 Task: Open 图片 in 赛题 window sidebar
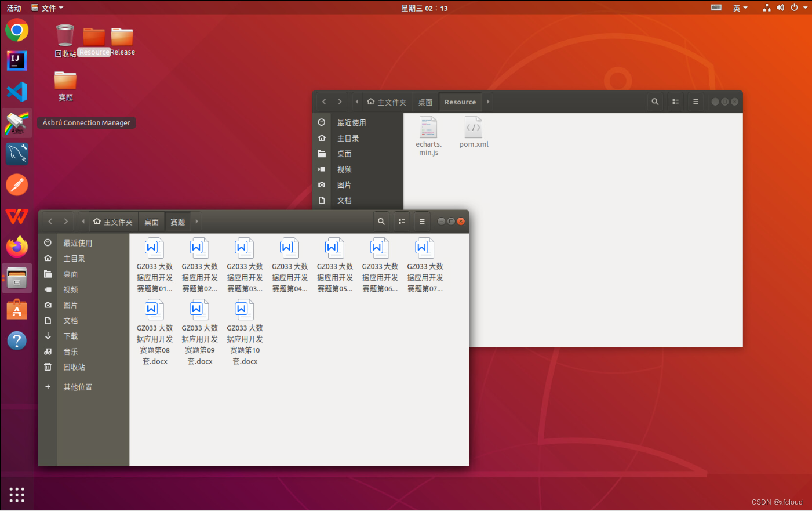coord(84,305)
